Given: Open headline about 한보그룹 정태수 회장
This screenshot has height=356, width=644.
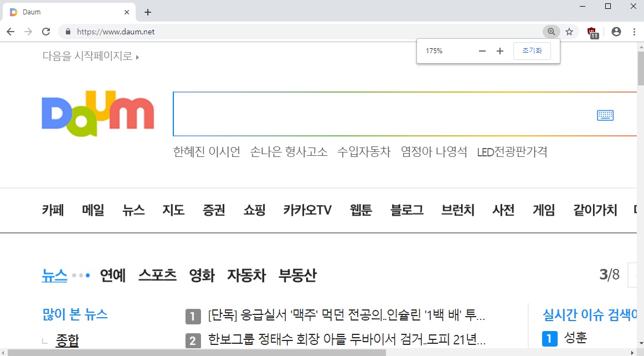Looking at the screenshot, I should [x=347, y=339].
